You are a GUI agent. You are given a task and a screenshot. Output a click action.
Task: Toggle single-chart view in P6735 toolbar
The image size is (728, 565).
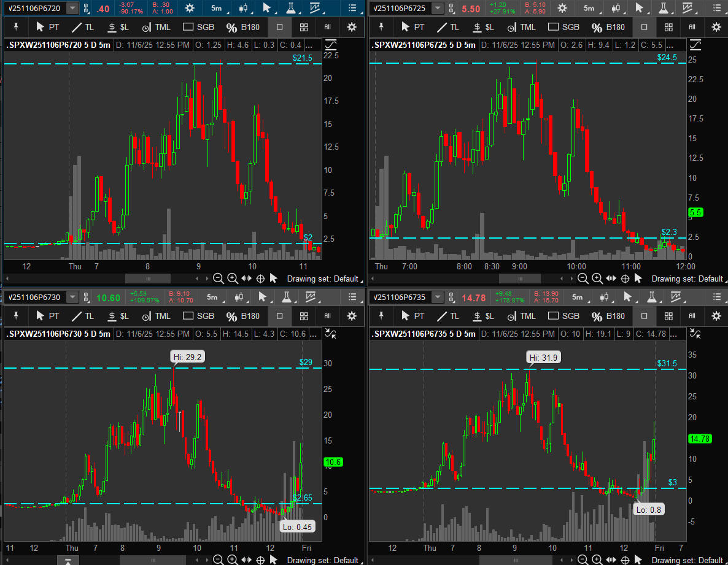644,317
